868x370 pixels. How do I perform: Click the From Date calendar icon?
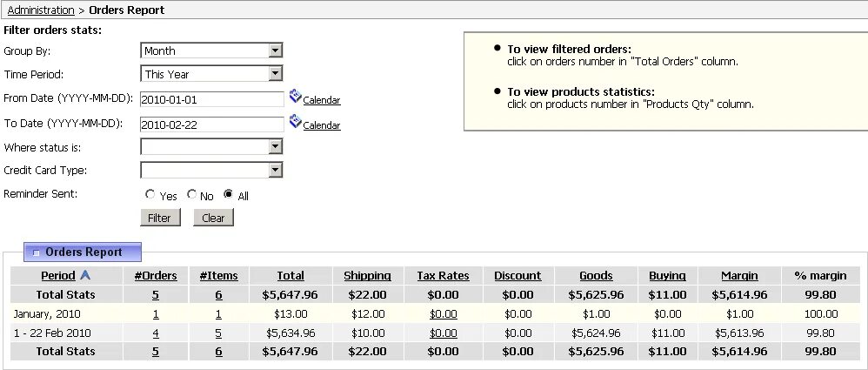(295, 98)
